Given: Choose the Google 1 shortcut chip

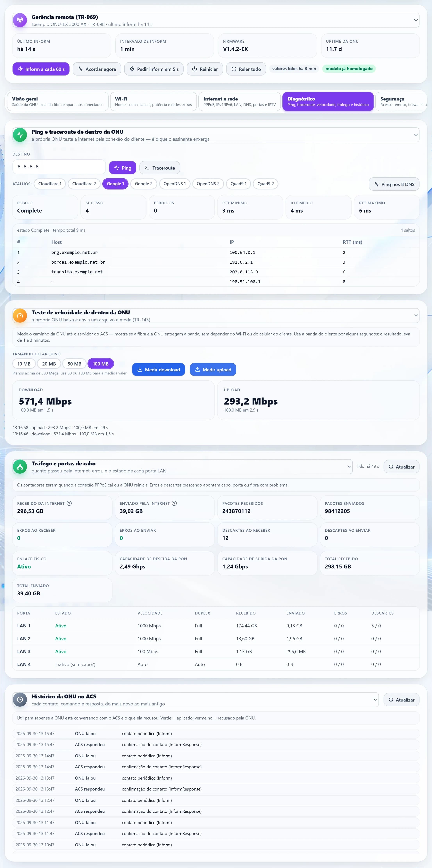Looking at the screenshot, I should 115,184.
